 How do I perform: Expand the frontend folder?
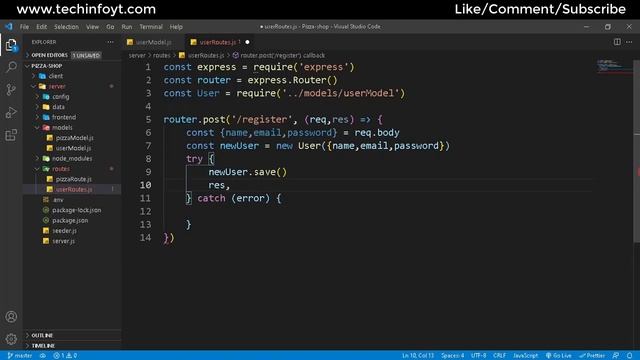pyautogui.click(x=72, y=117)
